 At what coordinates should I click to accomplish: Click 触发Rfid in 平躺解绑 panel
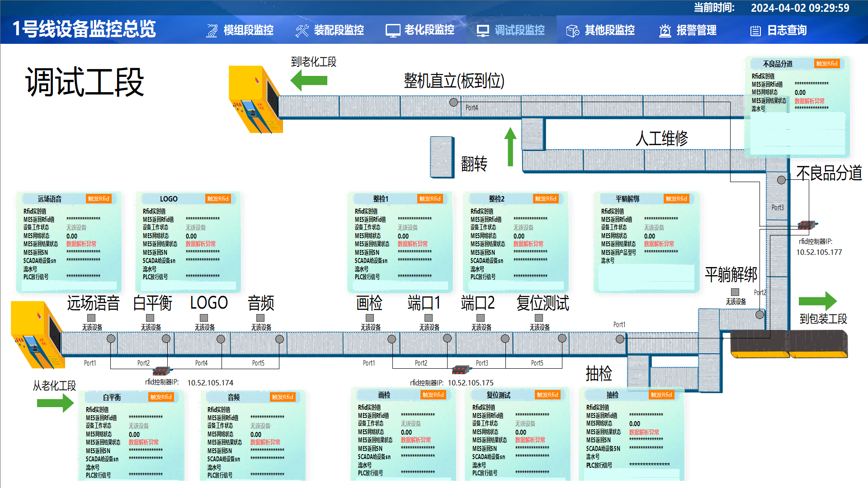tap(676, 199)
